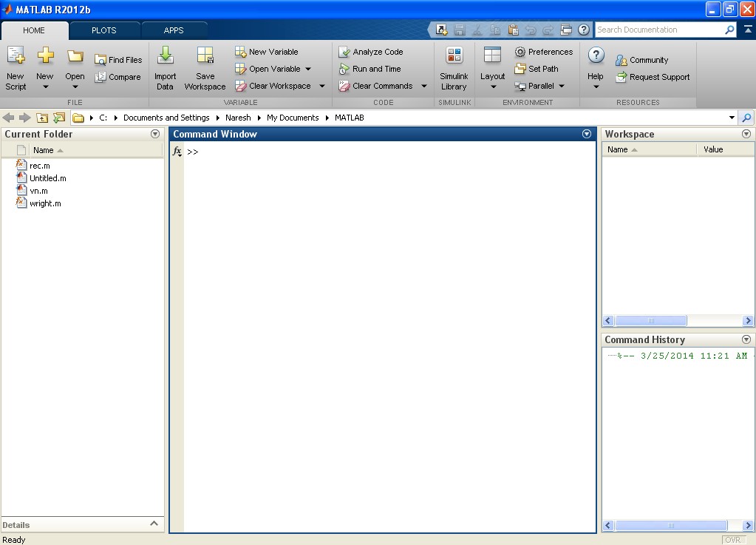Open Community
756x545 pixels.
tap(641, 61)
